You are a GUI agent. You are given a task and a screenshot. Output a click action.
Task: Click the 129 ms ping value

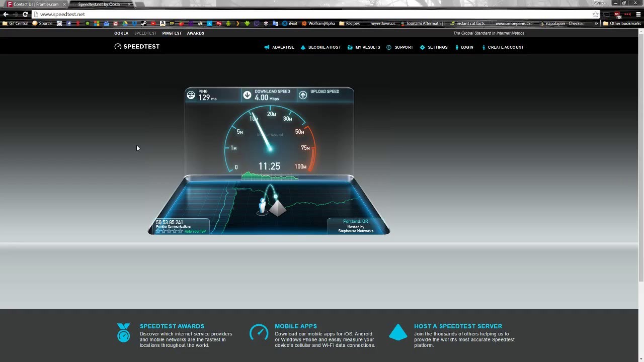click(207, 98)
